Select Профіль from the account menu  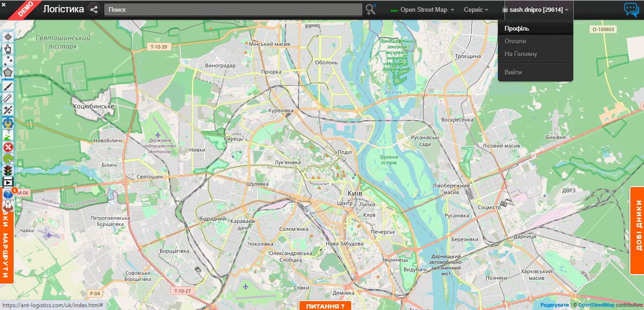(x=517, y=29)
